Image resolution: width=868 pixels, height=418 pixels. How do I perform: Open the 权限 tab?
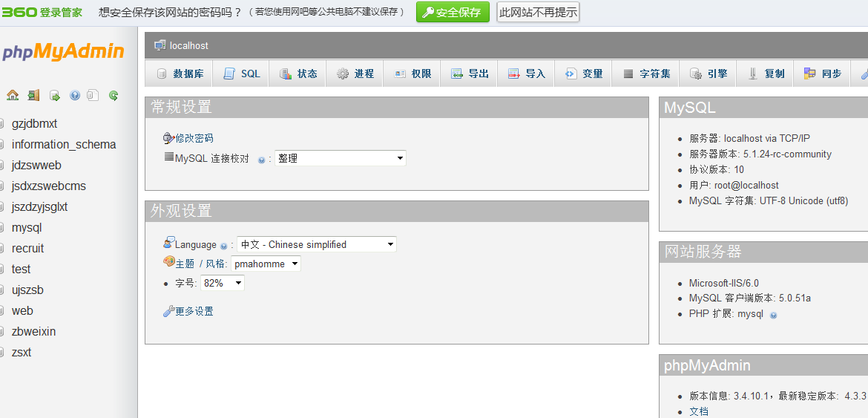click(x=412, y=74)
